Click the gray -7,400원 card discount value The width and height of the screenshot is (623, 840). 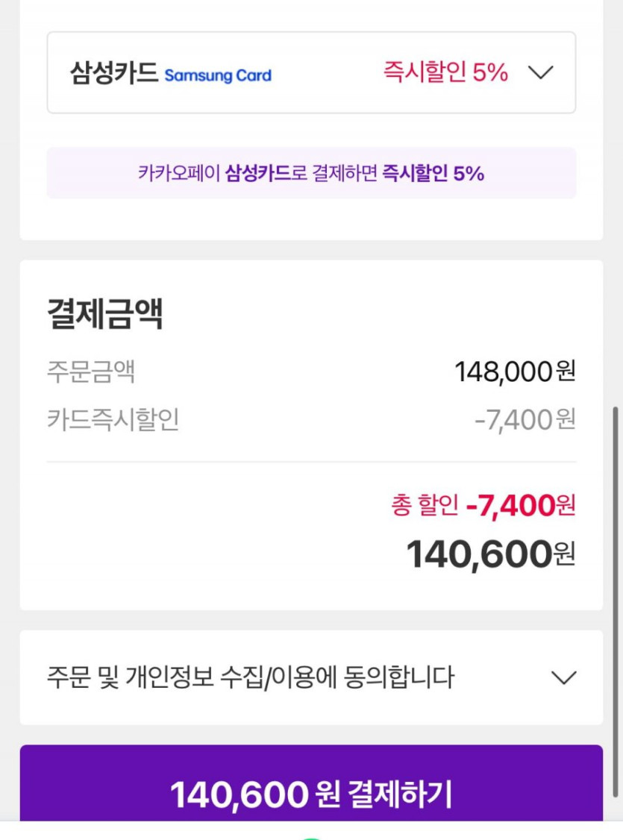[525, 420]
